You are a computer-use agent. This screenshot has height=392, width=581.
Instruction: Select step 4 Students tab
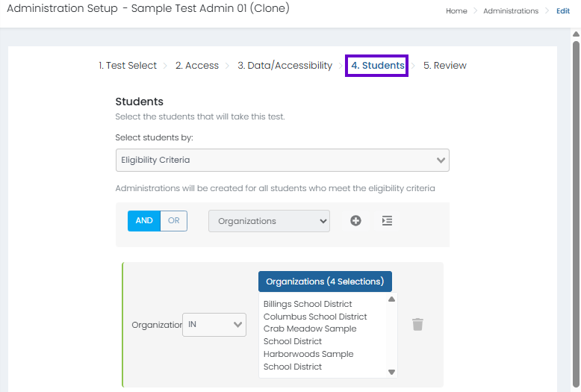378,66
